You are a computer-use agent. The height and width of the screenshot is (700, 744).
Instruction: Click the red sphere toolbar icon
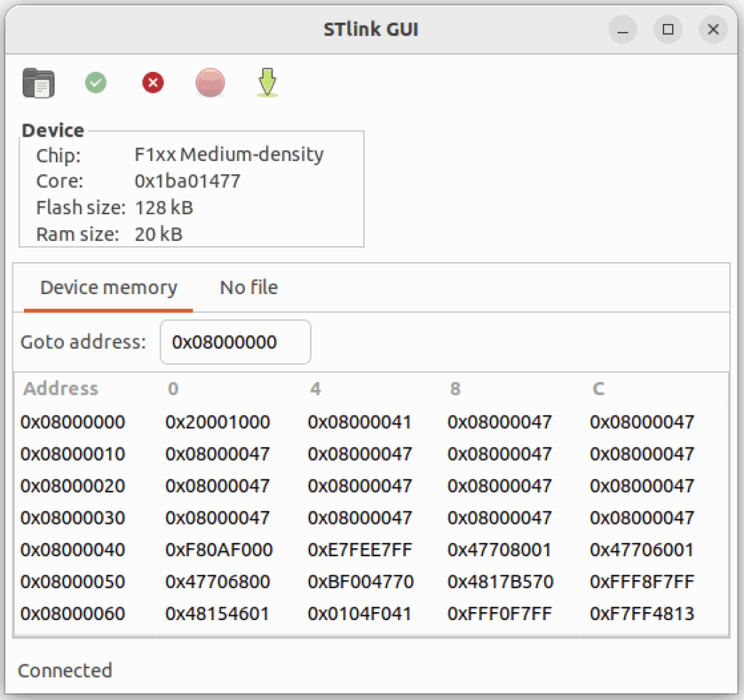pos(210,83)
